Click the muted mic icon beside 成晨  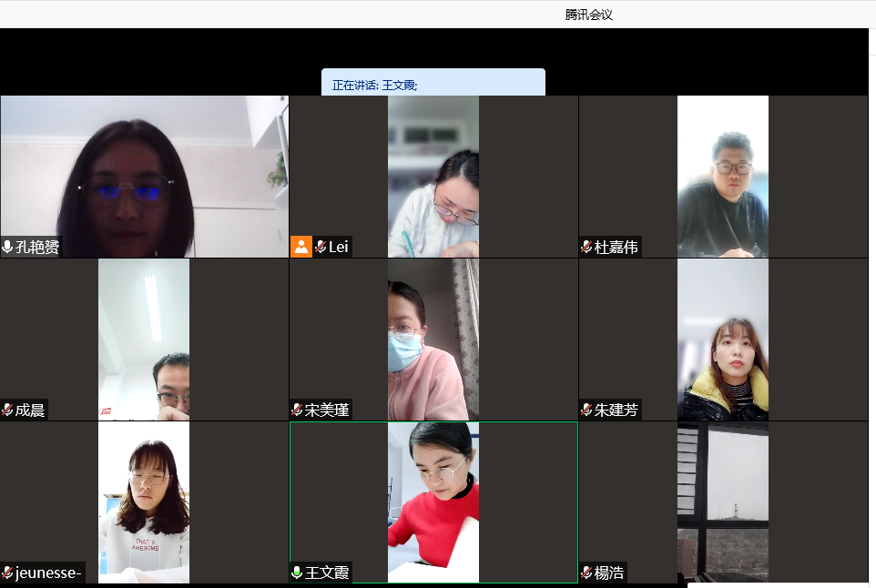coord(8,410)
